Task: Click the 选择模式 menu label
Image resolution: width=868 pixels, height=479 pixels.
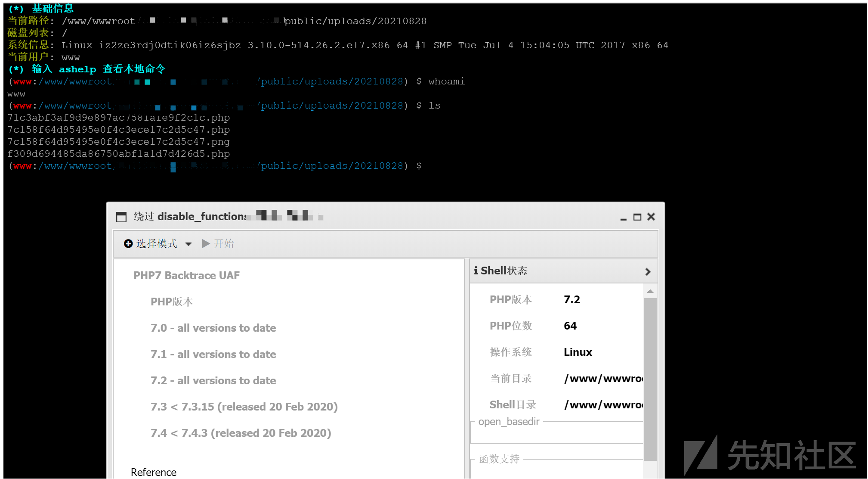Action: [156, 244]
